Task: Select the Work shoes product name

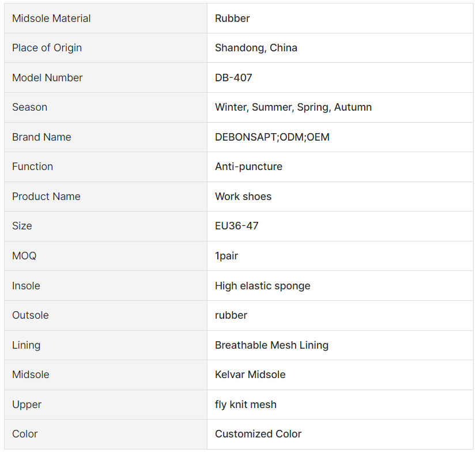Action: [243, 196]
